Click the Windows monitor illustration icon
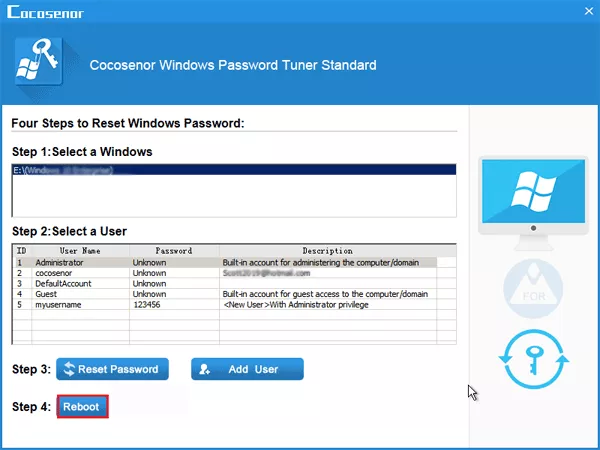 [533, 203]
